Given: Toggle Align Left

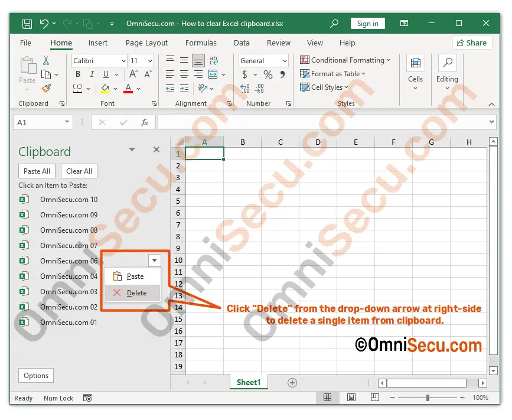Looking at the screenshot, I should coord(170,74).
